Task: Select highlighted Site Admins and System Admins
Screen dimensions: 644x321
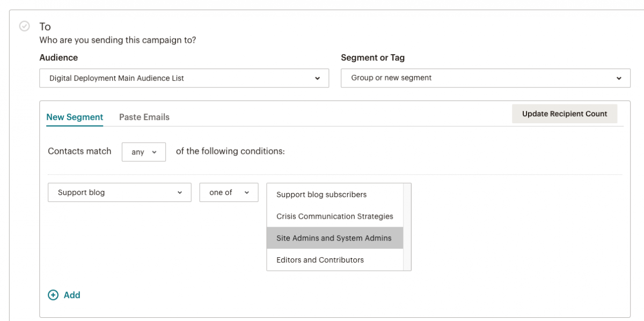Action: click(x=335, y=238)
